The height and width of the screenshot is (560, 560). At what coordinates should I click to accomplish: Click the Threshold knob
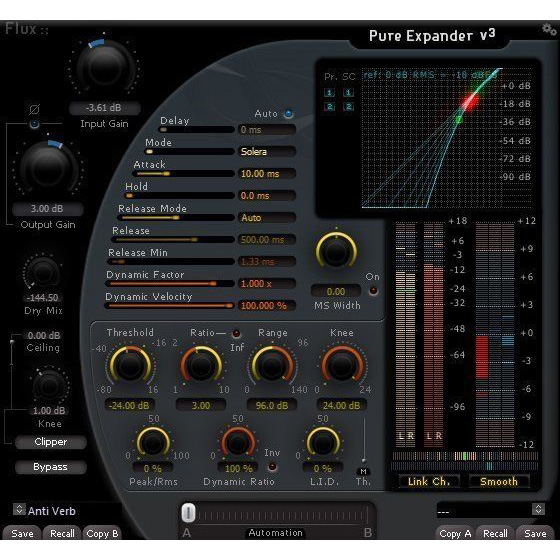(x=130, y=365)
